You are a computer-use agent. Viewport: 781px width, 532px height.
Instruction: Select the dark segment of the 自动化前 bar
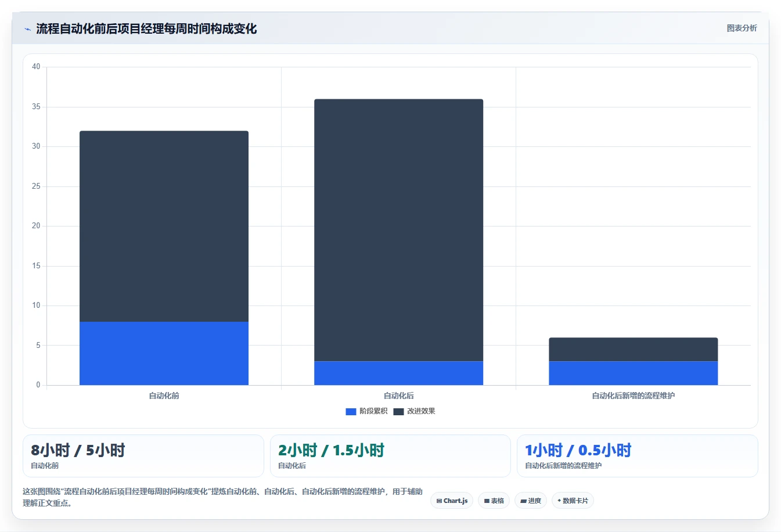[164, 226]
